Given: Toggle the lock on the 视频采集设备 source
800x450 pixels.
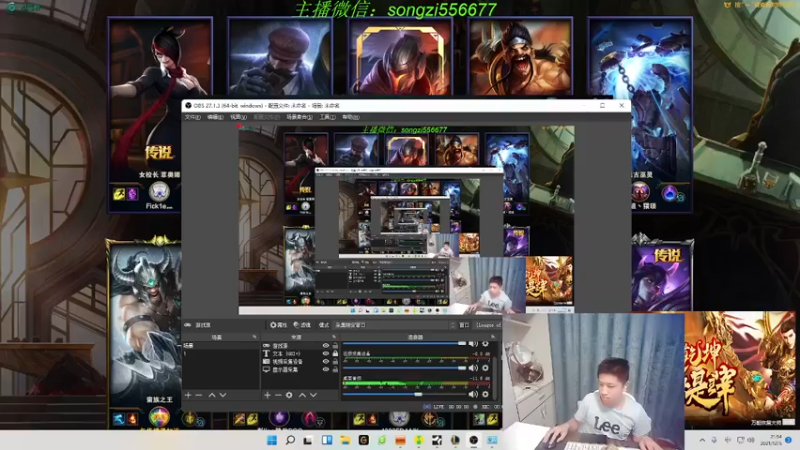Looking at the screenshot, I should pos(335,361).
